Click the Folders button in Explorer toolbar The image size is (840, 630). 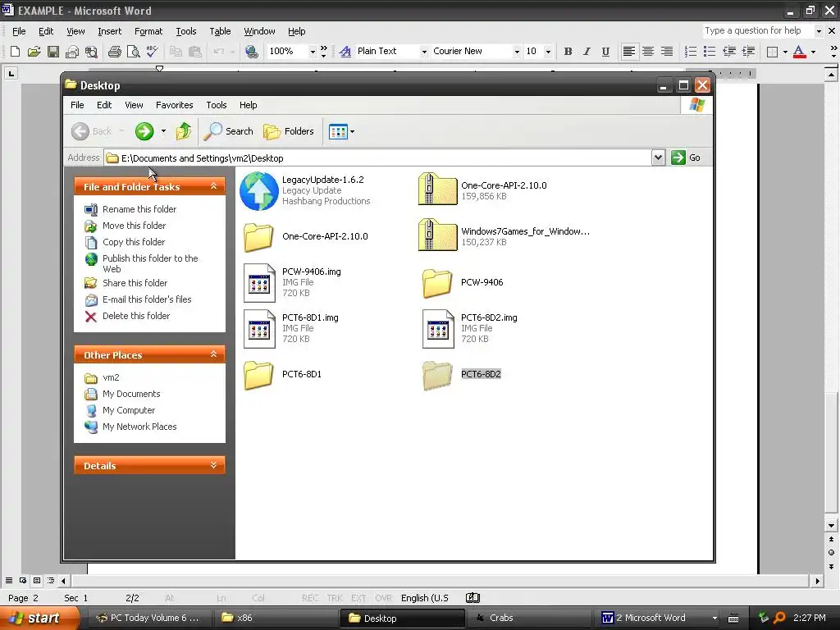point(289,131)
